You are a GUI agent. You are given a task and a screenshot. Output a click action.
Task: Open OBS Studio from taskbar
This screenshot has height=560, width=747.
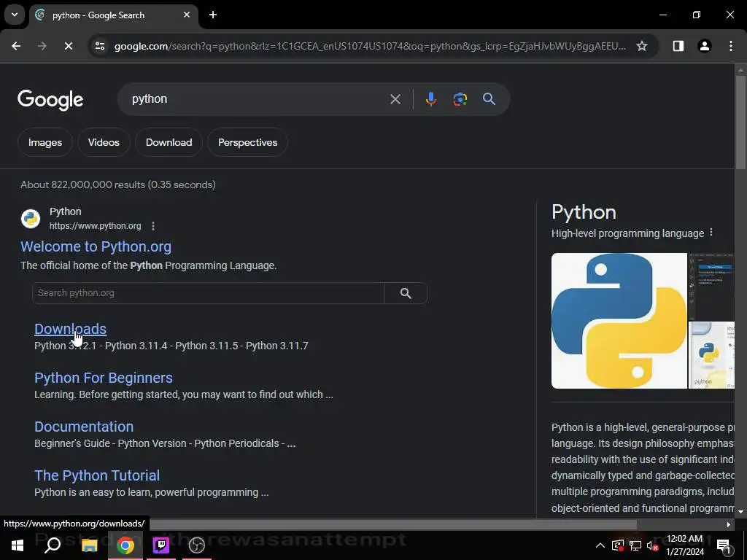(x=197, y=545)
